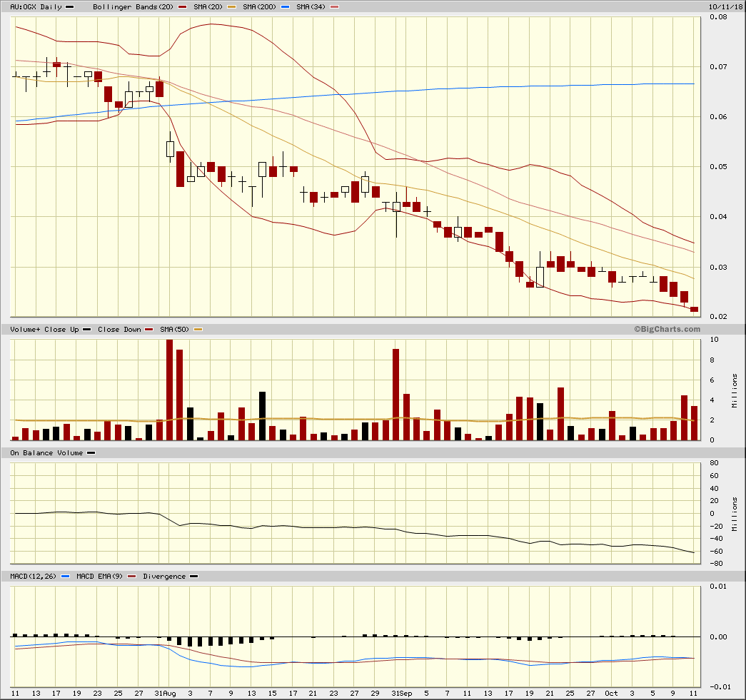The height and width of the screenshot is (700, 746).
Task: Click the 10/11/18 chart date text
Action: click(725, 6)
